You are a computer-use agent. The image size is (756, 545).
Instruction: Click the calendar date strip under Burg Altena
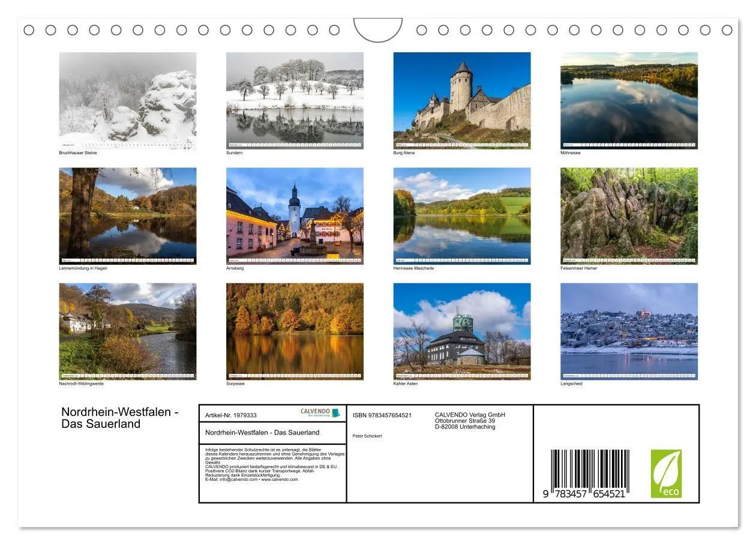click(462, 145)
